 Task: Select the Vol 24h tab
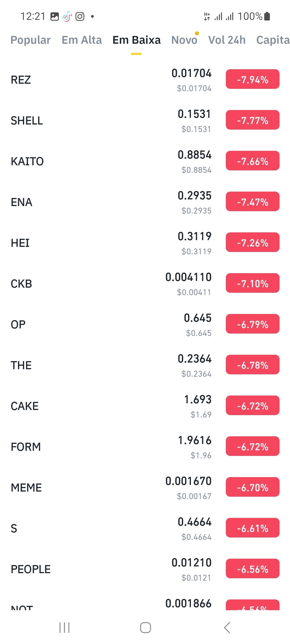coord(227,40)
